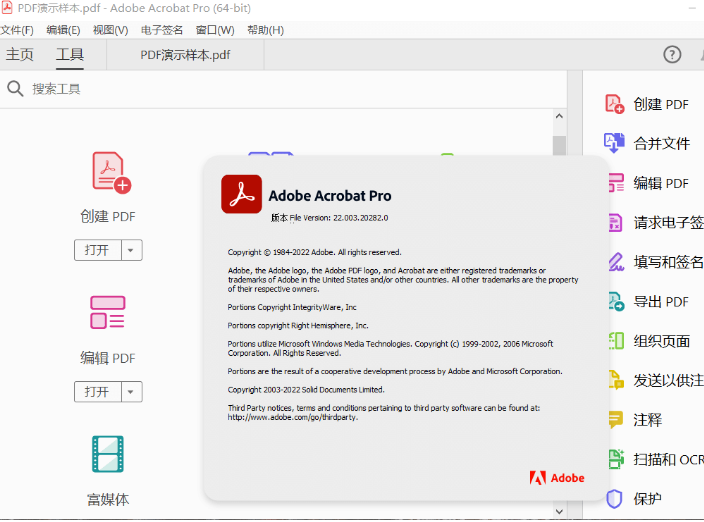
Task: Open 创建 PDF in right sidebar
Action: point(647,104)
